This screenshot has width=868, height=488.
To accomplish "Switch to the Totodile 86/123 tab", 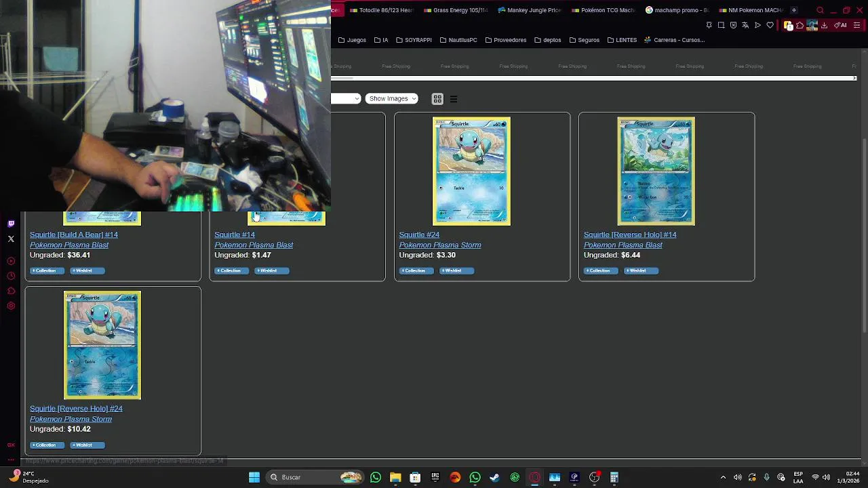I will click(382, 10).
